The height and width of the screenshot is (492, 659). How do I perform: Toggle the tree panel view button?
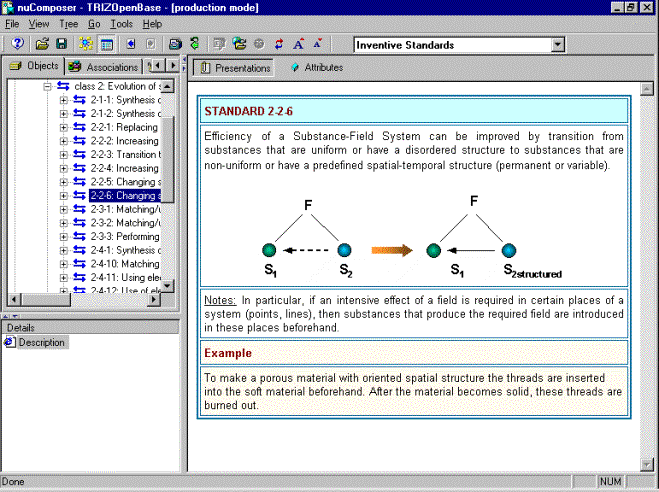point(106,44)
